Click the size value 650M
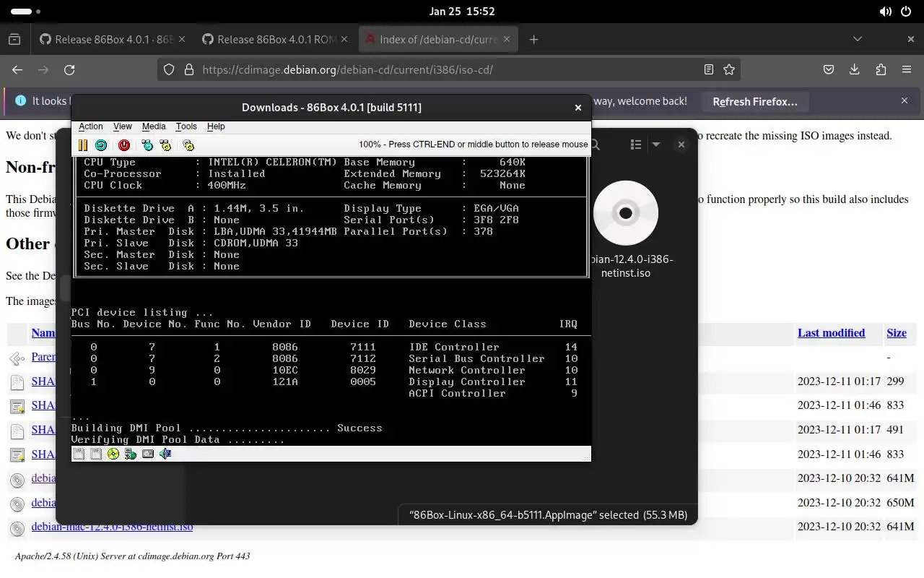924x578 pixels. tap(900, 503)
